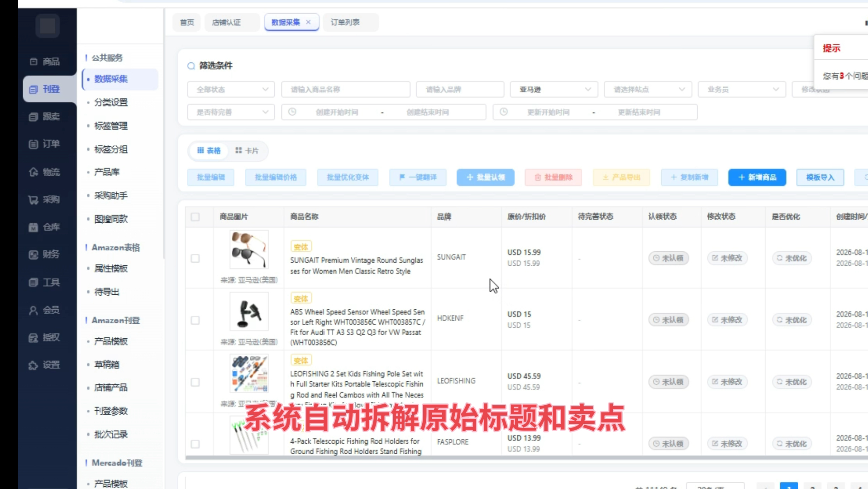
Task: Click the app logo at top of sidebar
Action: 48,26
